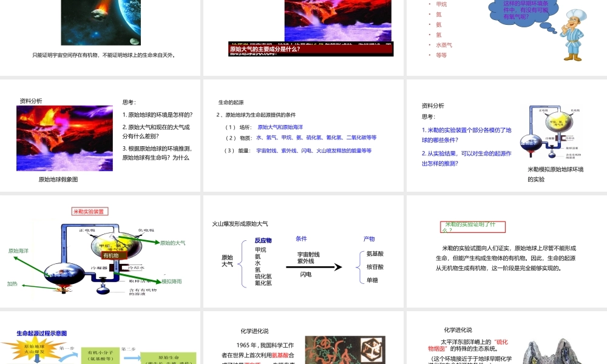Select the 化学进化说 slide about 硫化物烟囱
607x364 pixels.
pos(506,338)
